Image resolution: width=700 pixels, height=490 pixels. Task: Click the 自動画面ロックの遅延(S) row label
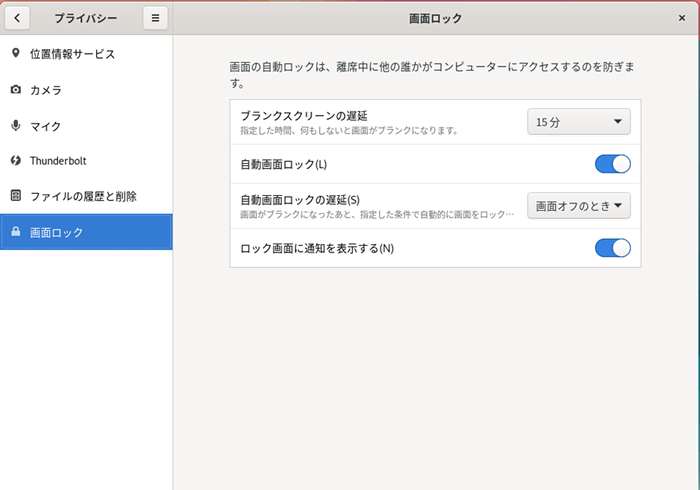click(x=300, y=200)
